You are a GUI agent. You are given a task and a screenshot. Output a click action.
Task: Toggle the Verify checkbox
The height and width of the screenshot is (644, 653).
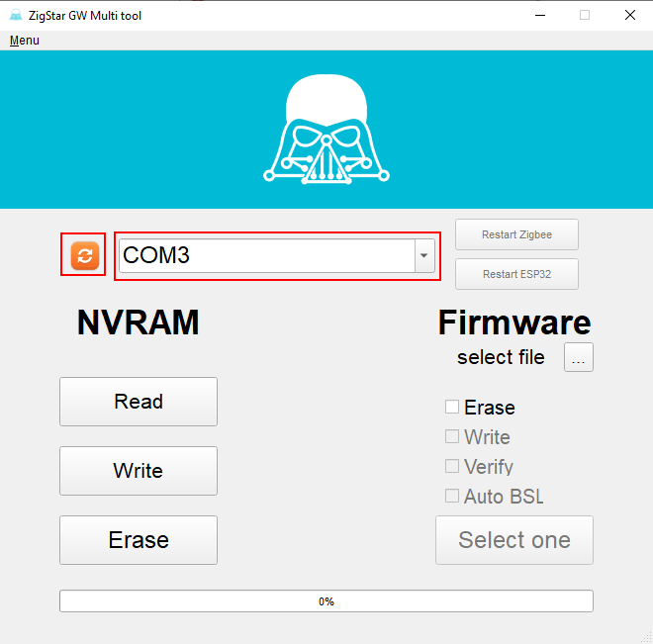coord(452,466)
